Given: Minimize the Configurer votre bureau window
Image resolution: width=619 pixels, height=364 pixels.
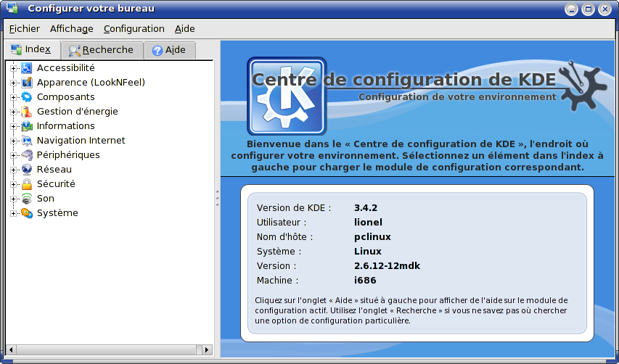Looking at the screenshot, I should coord(571,9).
